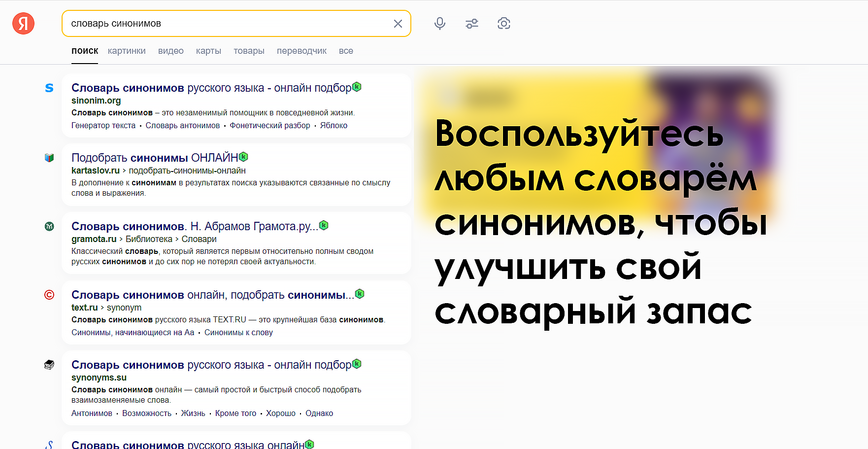Open Яблоко sitelink
The width and height of the screenshot is (868, 449).
coord(334,126)
